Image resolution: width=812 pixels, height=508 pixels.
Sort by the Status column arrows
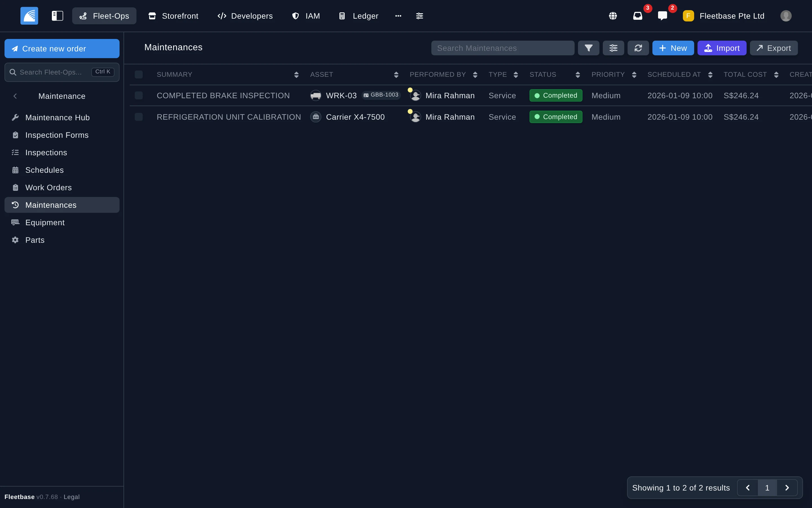pos(578,75)
